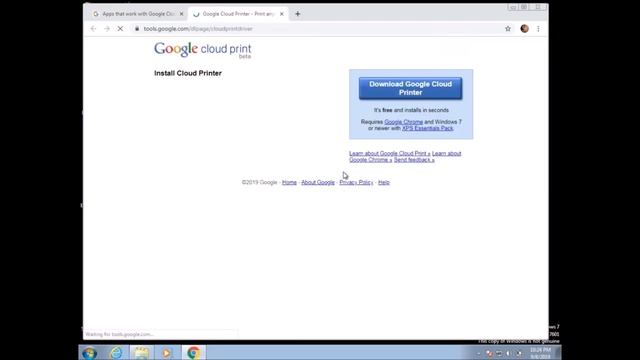The image size is (640, 360).
Task: Open the Home footer link
Action: 289,182
